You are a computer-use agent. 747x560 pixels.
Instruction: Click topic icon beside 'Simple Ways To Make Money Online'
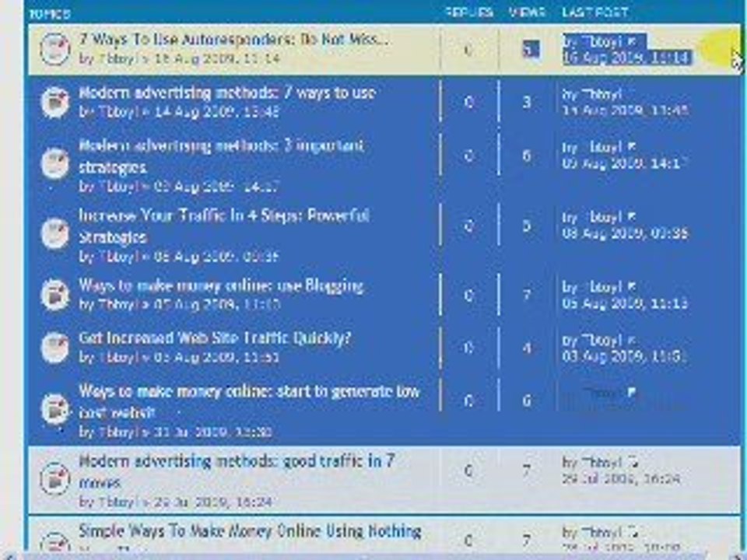[55, 543]
